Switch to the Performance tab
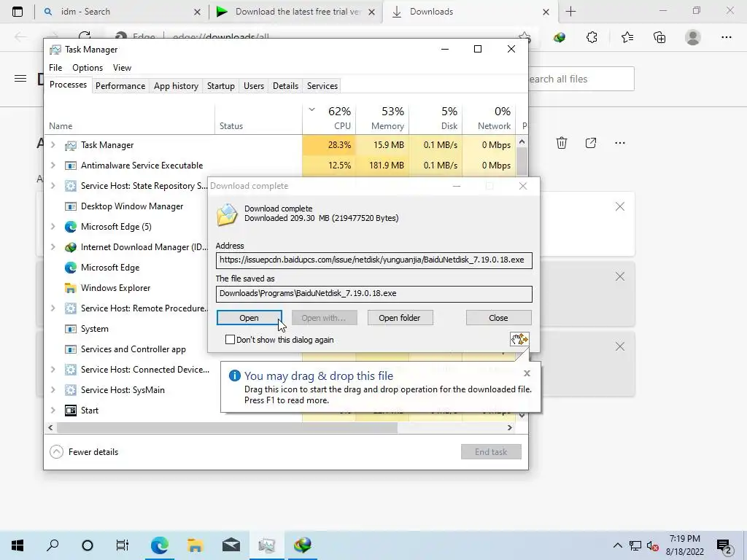This screenshot has width=747, height=560. 120,86
